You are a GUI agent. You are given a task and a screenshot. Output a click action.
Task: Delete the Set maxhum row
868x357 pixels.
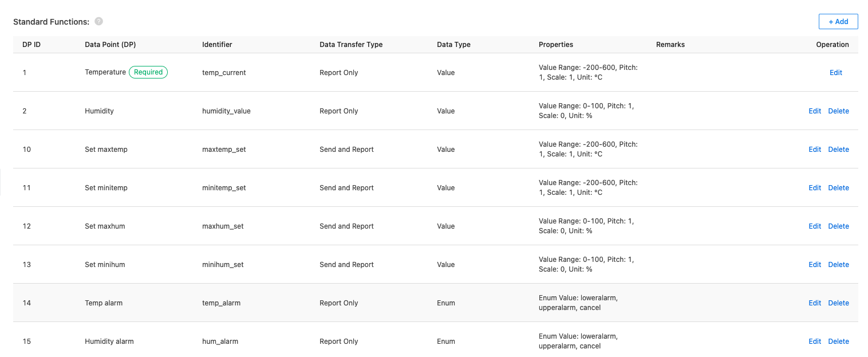tap(838, 226)
